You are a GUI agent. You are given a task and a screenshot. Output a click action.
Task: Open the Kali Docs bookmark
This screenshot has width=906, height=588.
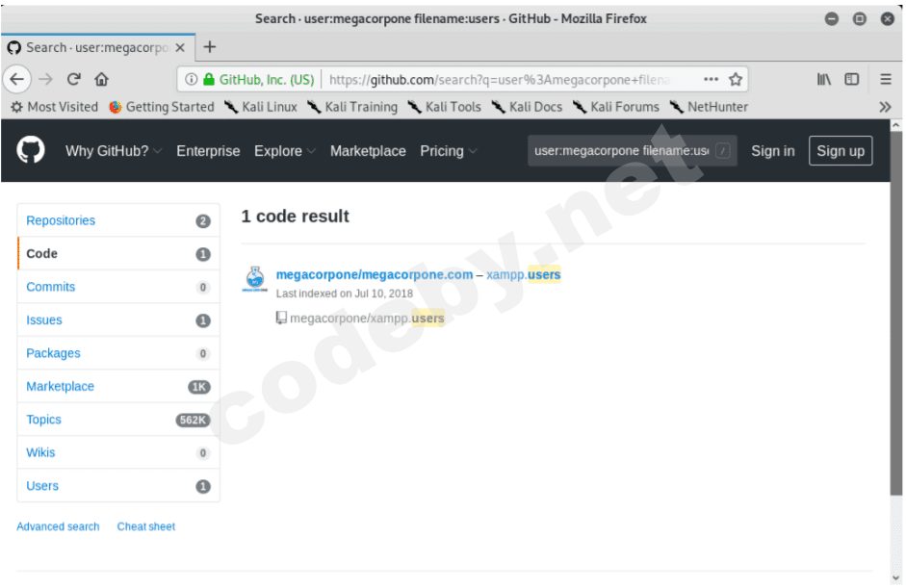coord(527,107)
